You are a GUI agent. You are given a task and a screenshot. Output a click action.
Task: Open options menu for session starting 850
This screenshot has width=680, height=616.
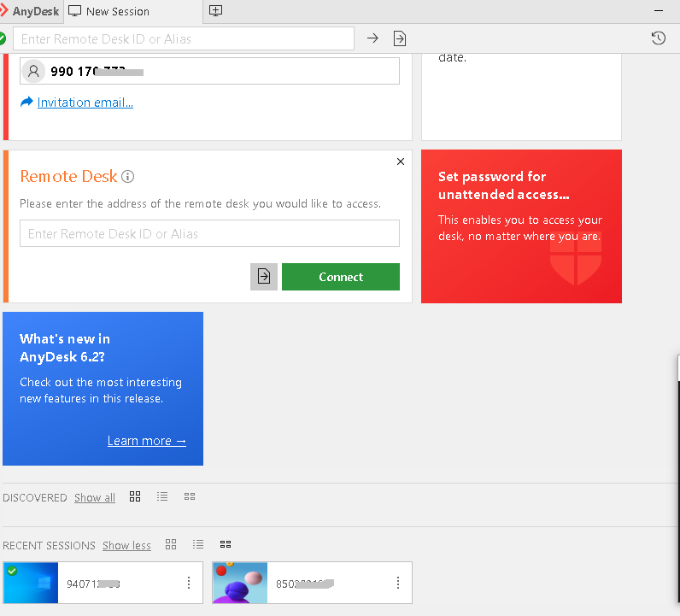coord(398,583)
